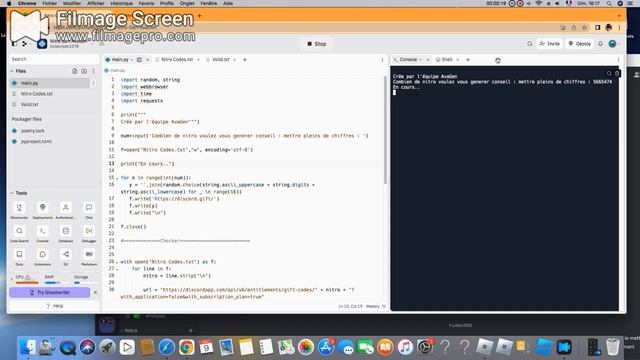This screenshot has height=360, width=640.
Task: Open the Extensions tool
Action: coord(42,257)
